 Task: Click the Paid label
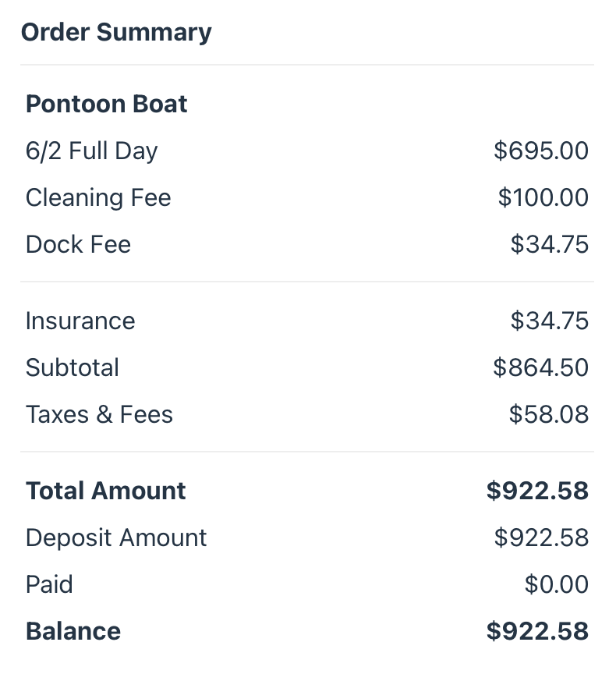[x=49, y=584]
